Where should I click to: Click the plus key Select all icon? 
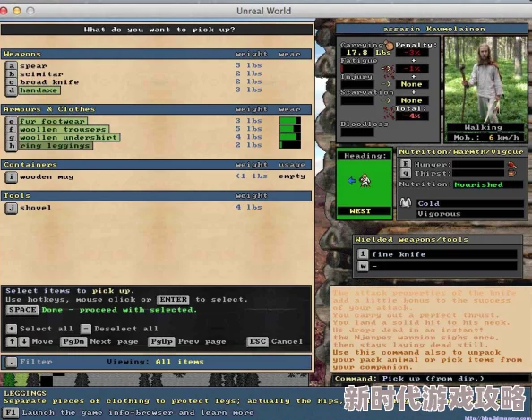tap(12, 329)
